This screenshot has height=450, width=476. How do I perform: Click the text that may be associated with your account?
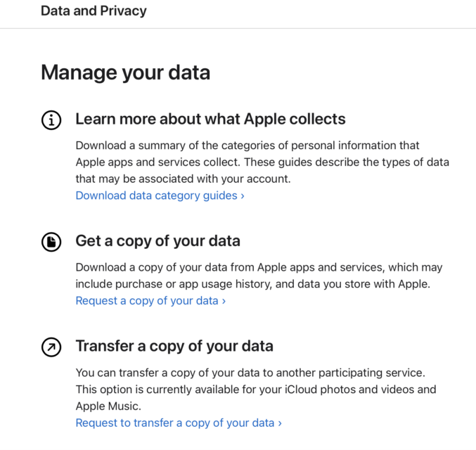(183, 179)
